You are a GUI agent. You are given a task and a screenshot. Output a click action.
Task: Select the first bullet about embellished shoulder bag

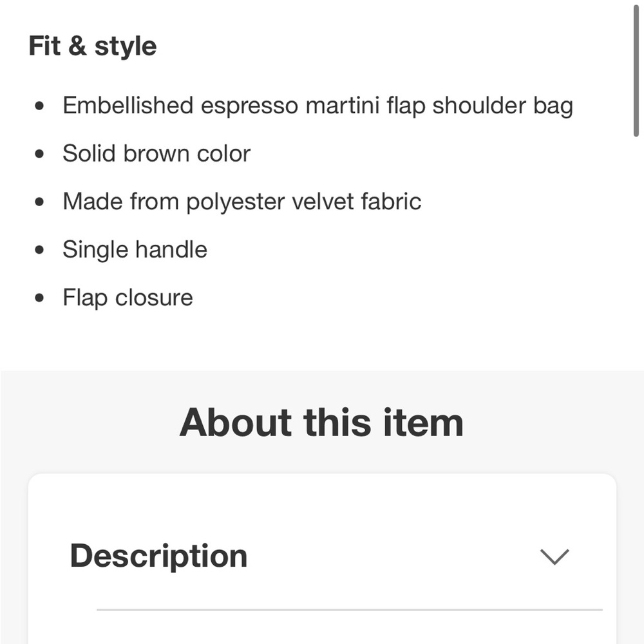point(318,105)
